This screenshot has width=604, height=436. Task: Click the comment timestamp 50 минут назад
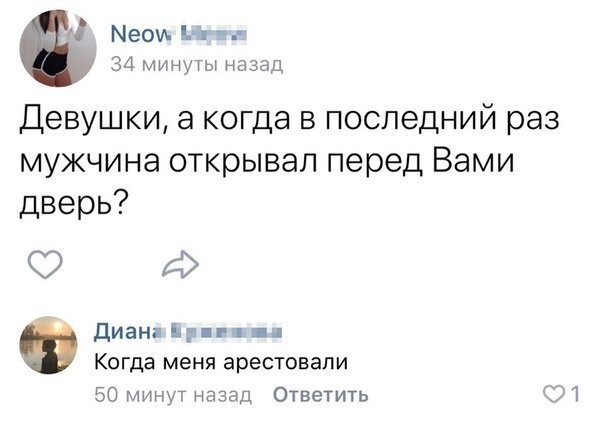pyautogui.click(x=170, y=394)
